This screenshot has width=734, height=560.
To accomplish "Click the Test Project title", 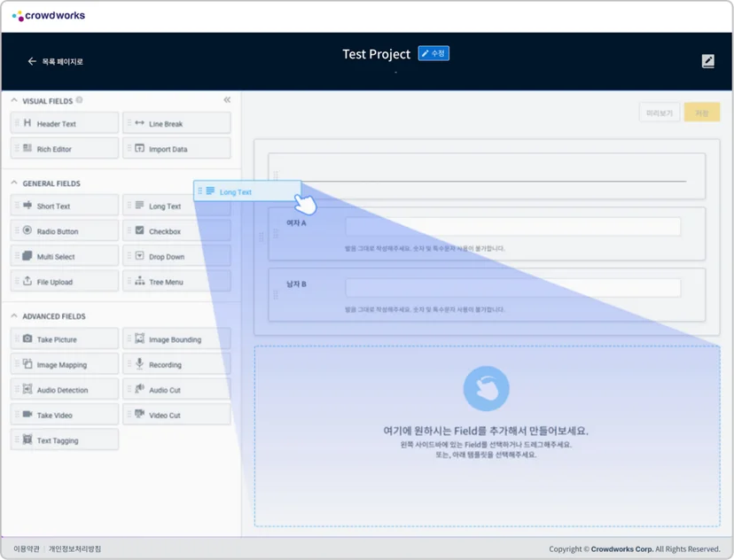I will (x=377, y=54).
